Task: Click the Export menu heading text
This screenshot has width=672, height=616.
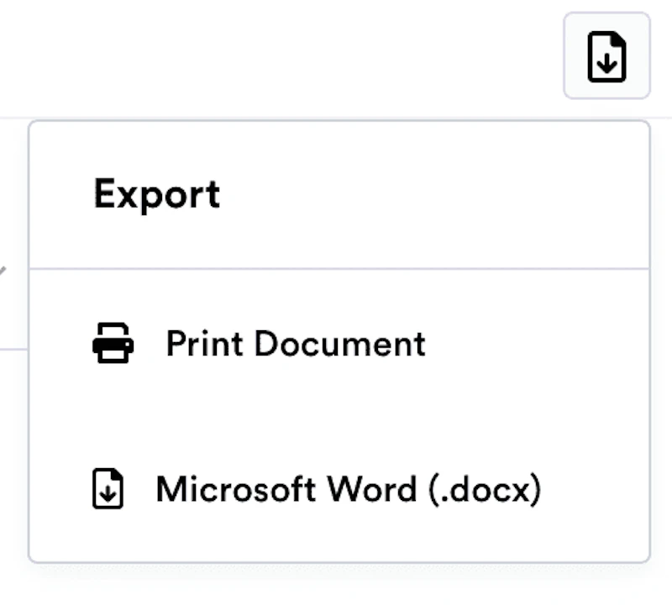Action: 157,195
